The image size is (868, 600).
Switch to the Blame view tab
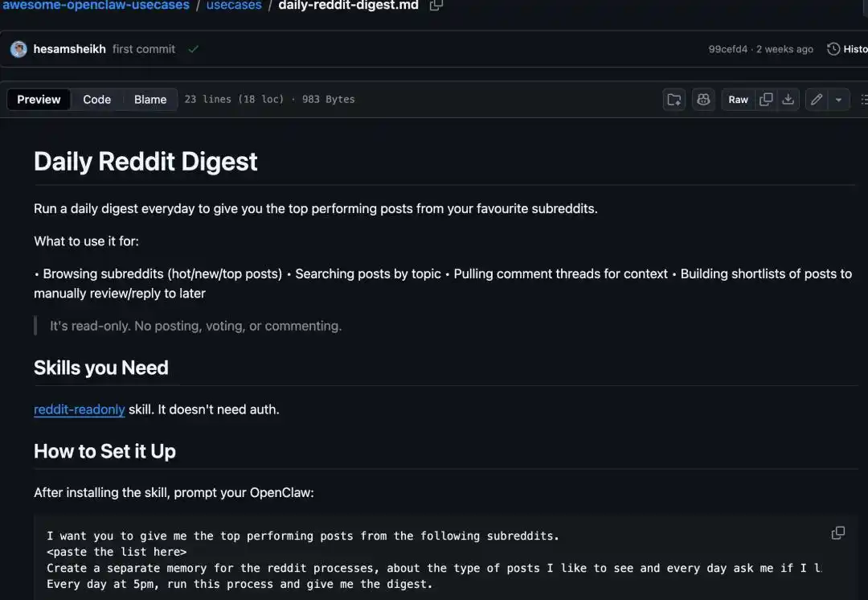coord(150,100)
